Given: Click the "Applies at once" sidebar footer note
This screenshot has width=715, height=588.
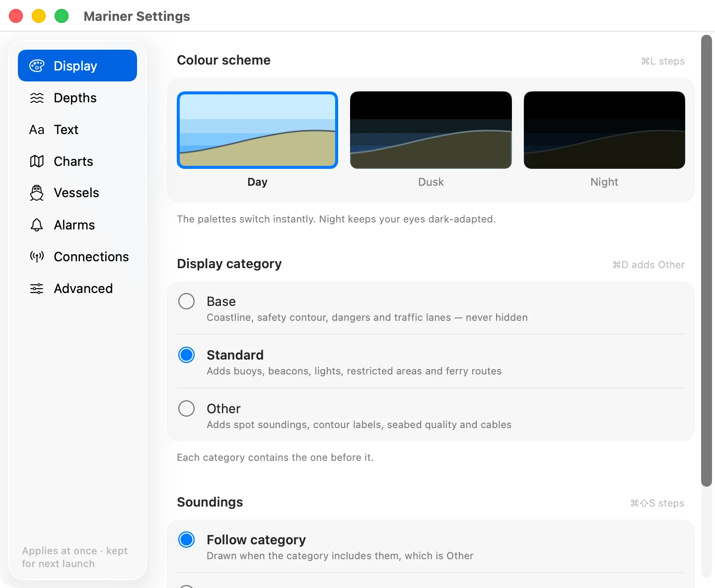Looking at the screenshot, I should tap(75, 557).
